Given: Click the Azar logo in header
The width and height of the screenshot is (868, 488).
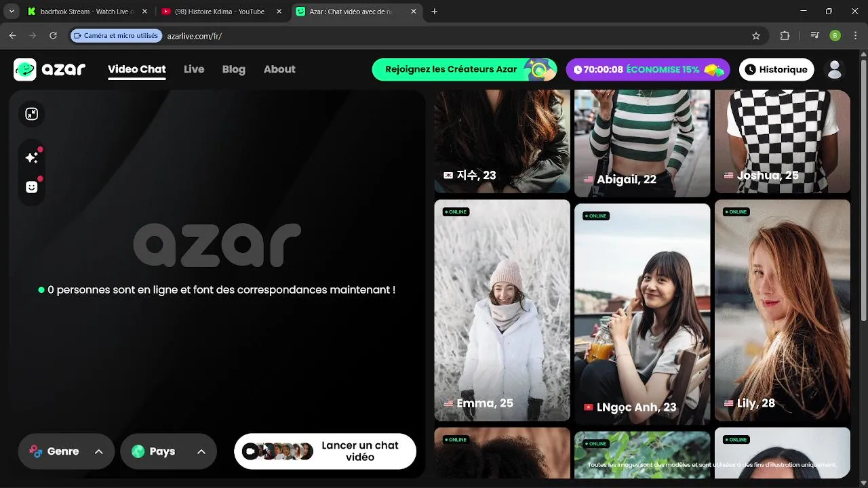Looking at the screenshot, I should 50,69.
